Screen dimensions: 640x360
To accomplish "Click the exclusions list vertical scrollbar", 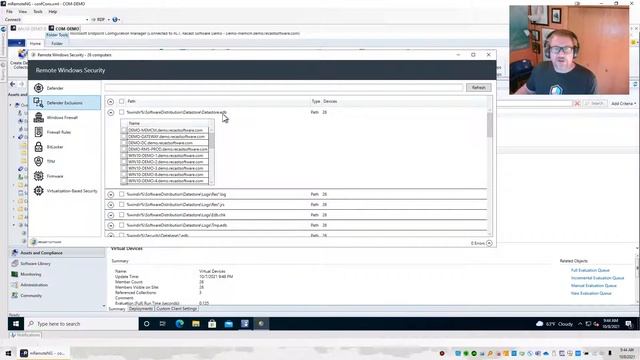I will [490, 124].
